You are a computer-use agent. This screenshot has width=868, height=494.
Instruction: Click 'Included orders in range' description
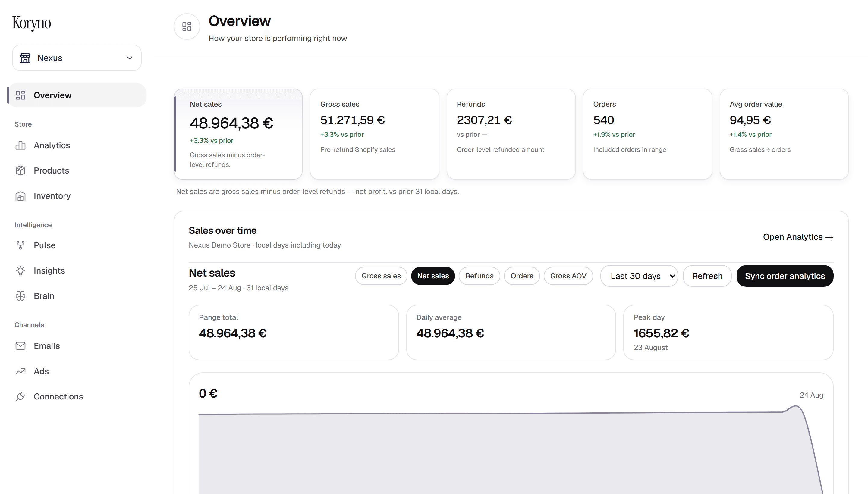click(x=629, y=150)
